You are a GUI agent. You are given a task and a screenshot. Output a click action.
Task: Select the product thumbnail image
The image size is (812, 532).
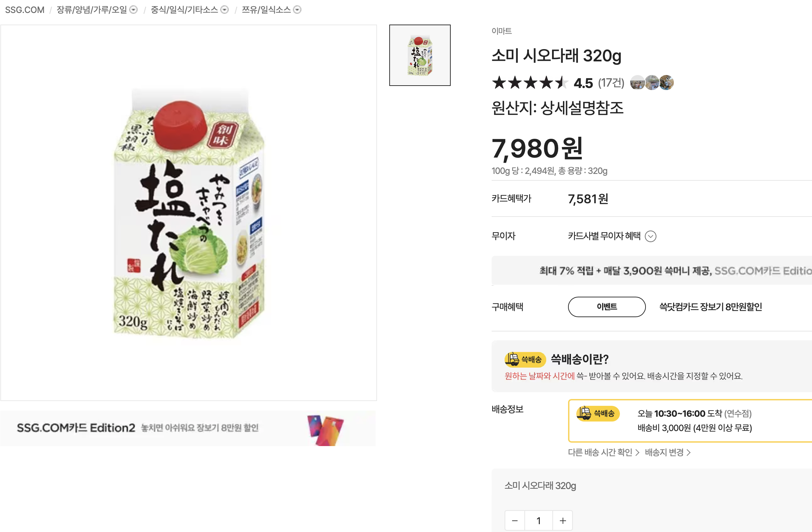(420, 55)
